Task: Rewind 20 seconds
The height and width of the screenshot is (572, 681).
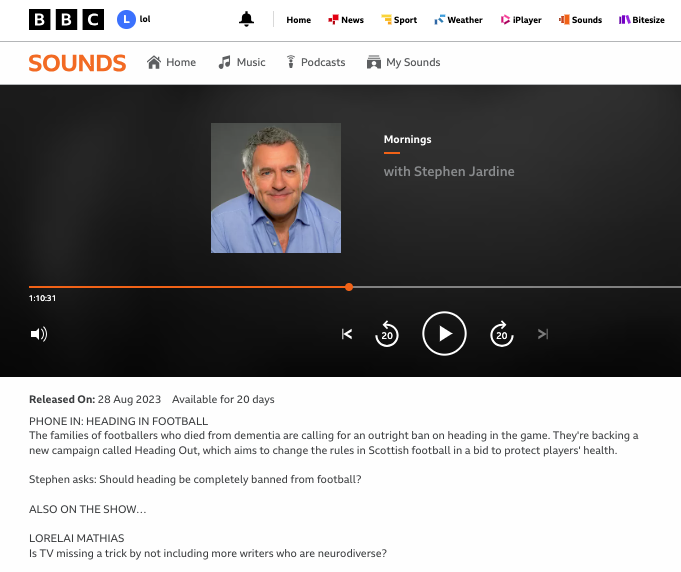Action: 387,334
